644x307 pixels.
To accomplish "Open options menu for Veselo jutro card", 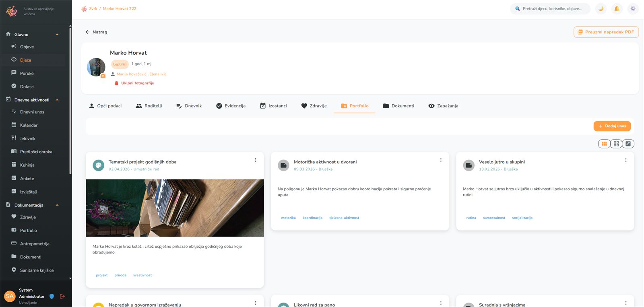I will pyautogui.click(x=626, y=160).
